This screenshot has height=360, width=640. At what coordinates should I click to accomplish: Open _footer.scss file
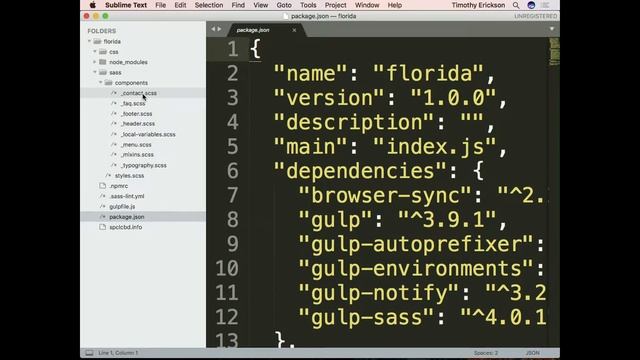(136, 113)
